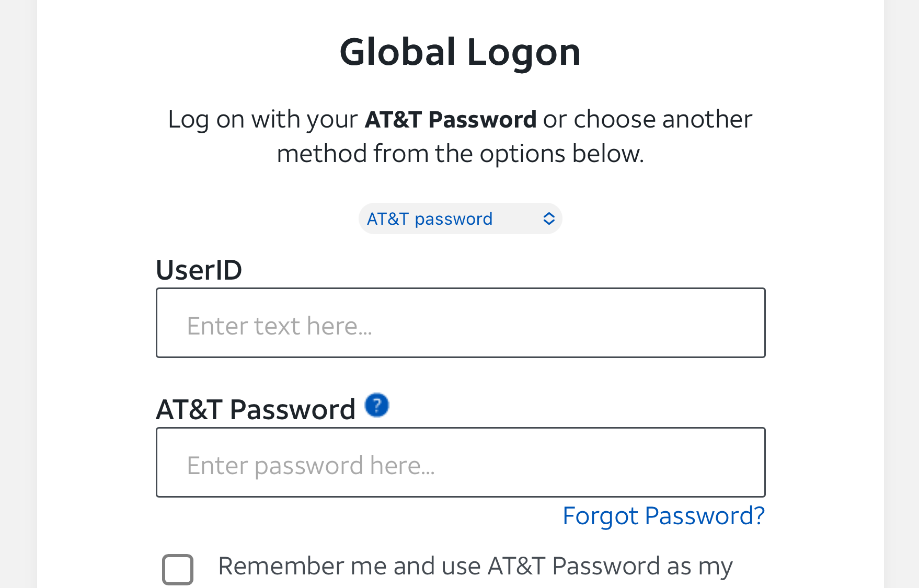Screen dimensions: 919x588
Task: Tick the Remember me checkbox
Action: pyautogui.click(x=178, y=569)
